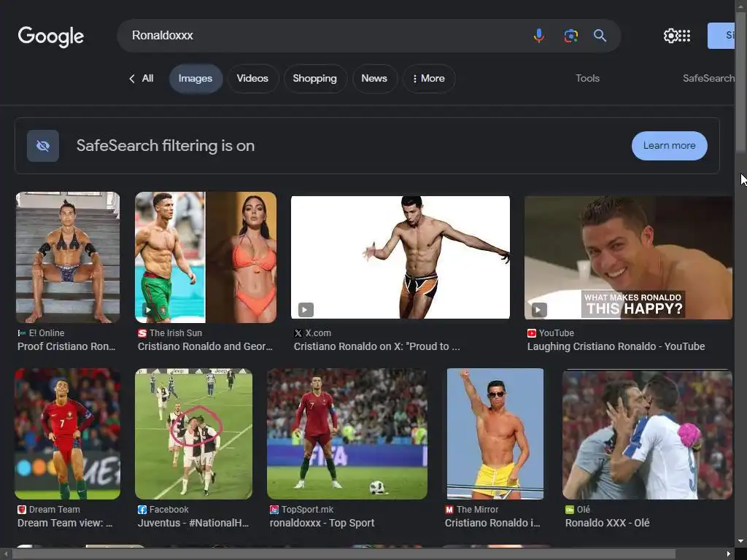Open 'Dream Team view' result link
Image resolution: width=747 pixels, height=560 pixels.
coord(65,523)
